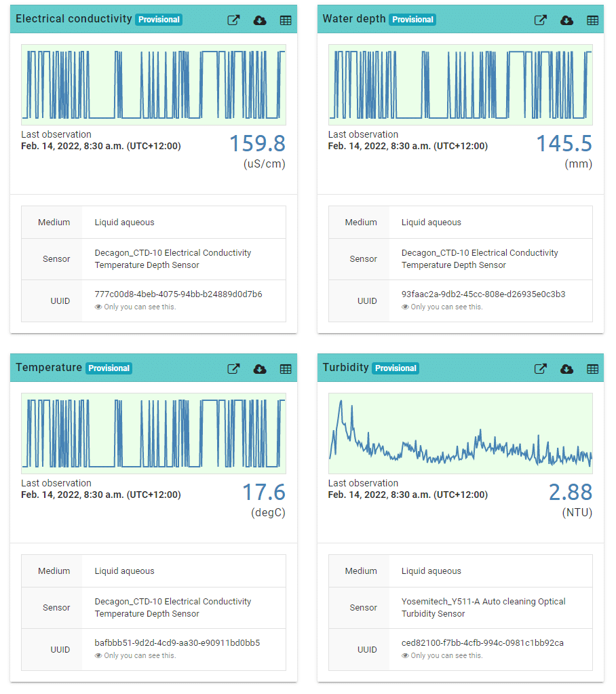Click eye icon under Electrical conductivity UUID

(x=98, y=307)
